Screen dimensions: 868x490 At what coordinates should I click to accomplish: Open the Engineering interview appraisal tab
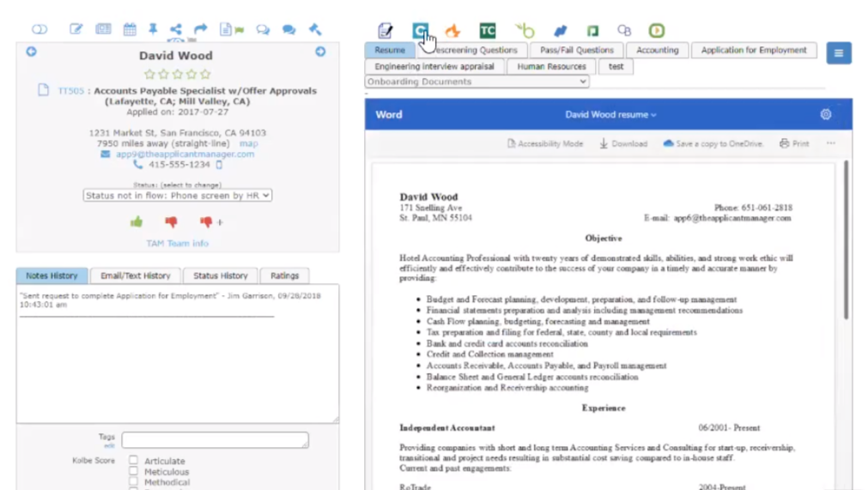(x=434, y=66)
